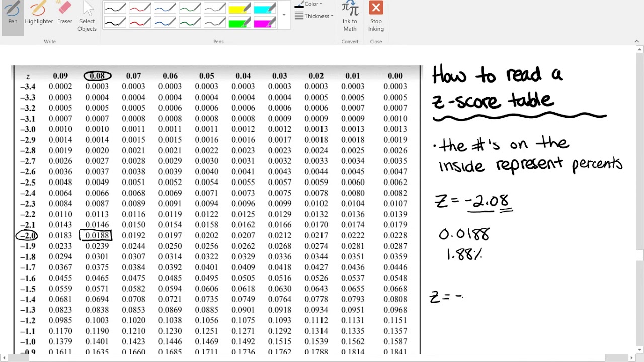The height and width of the screenshot is (362, 644).
Task: Choose the thick blue pen, bottom row
Action: (165, 22)
